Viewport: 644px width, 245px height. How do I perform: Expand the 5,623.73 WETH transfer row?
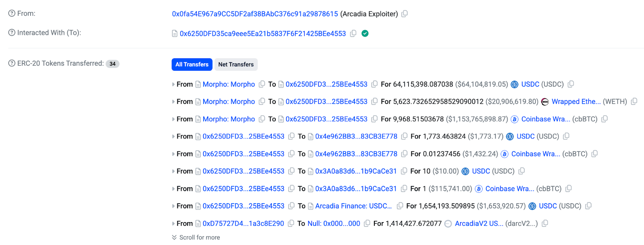click(x=173, y=102)
